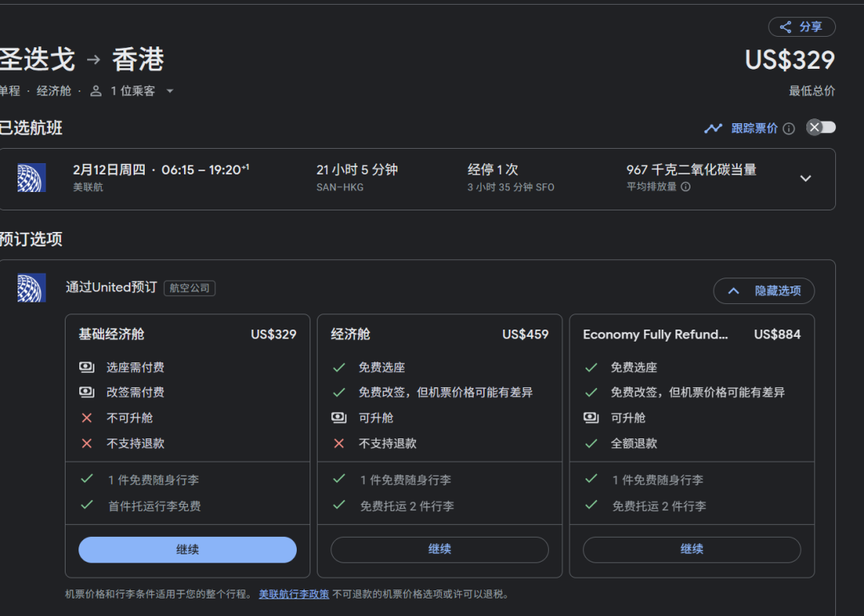Open the 美联航行李政策 link
864x616 pixels.
[x=294, y=594]
